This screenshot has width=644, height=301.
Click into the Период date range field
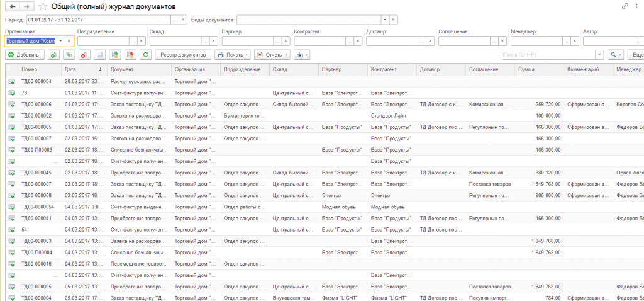pos(99,20)
